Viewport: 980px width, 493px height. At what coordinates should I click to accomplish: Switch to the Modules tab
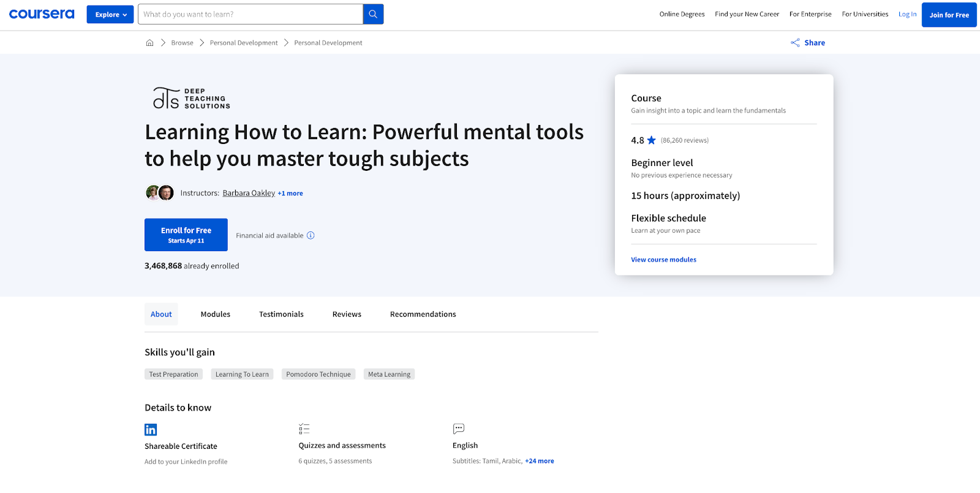click(x=216, y=314)
